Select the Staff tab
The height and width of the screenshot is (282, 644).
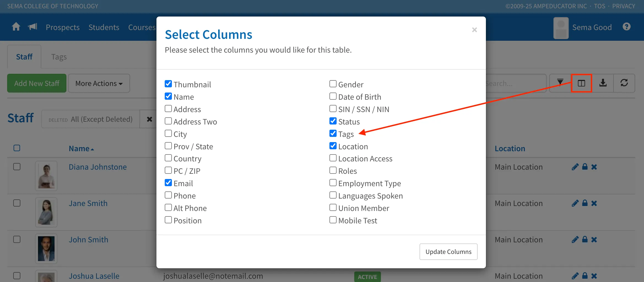(24, 57)
